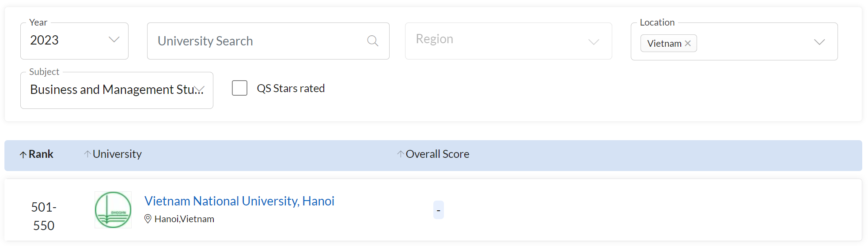Enable the QS Stars rated checkbox
This screenshot has height=246, width=868.
pyautogui.click(x=239, y=88)
